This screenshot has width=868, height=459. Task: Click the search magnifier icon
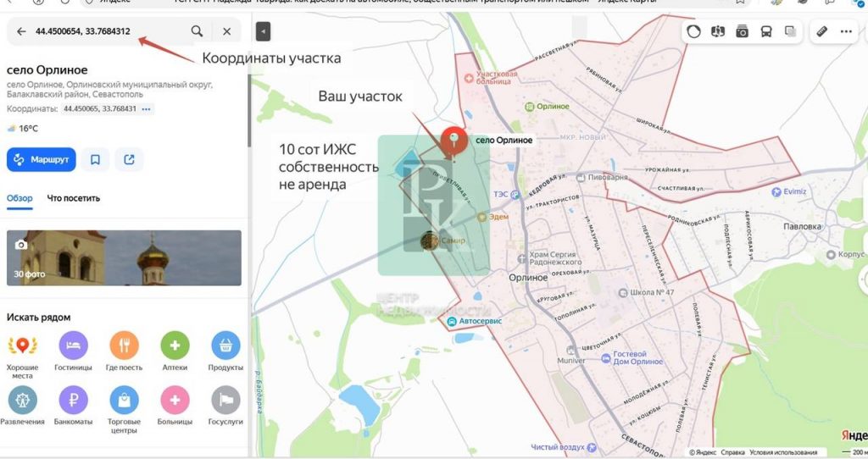click(197, 31)
